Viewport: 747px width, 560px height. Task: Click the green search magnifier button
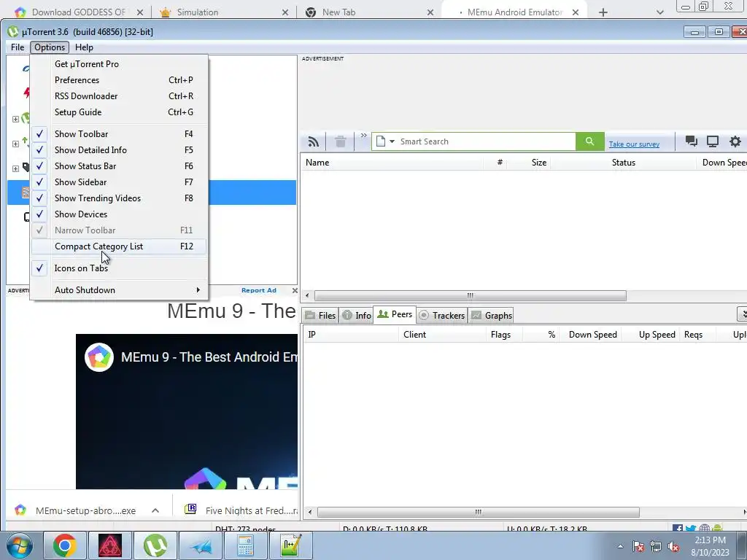[589, 141]
